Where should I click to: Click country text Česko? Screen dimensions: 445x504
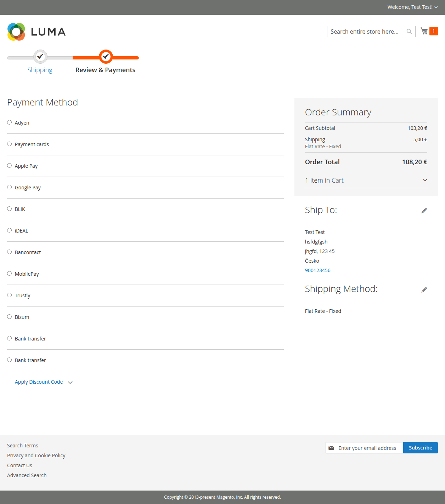pos(312,261)
